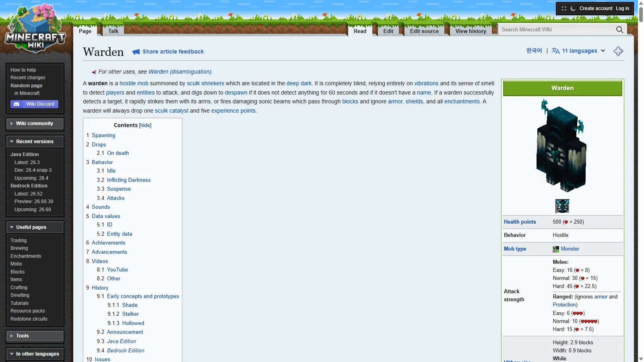
Task: Open Redstone circuits sidebar link
Action: coord(29,319)
